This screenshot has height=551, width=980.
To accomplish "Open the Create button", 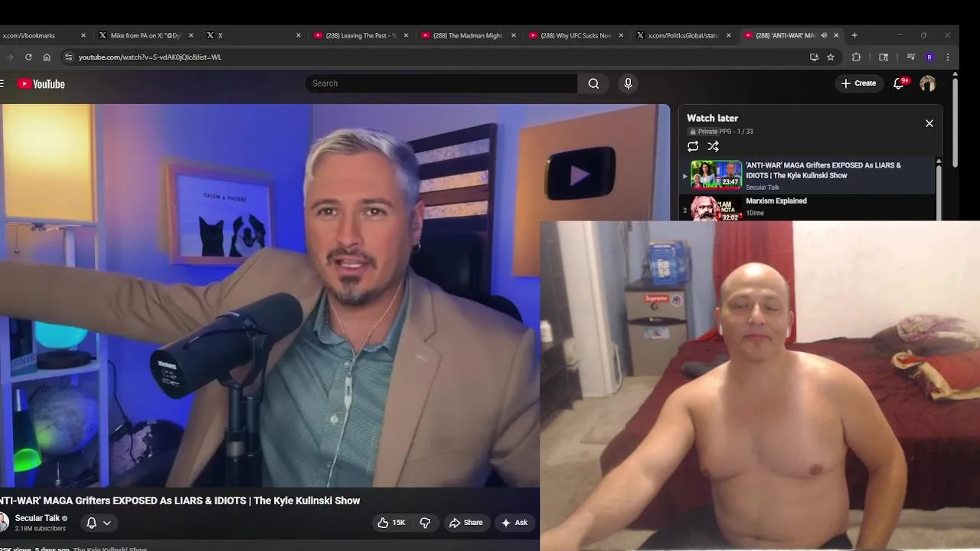I will (858, 83).
